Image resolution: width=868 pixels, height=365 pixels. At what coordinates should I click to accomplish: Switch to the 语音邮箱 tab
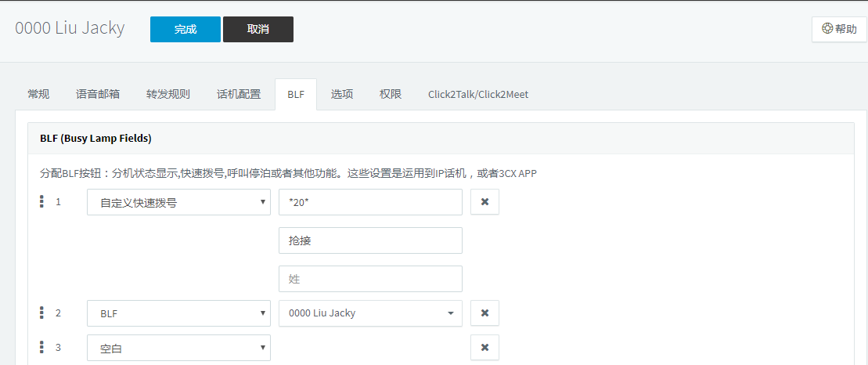[x=98, y=94]
